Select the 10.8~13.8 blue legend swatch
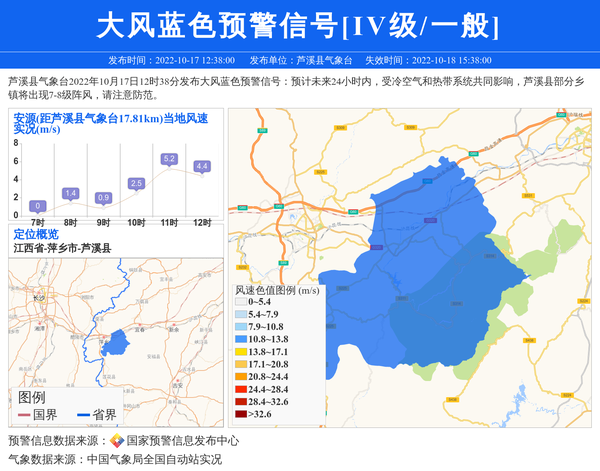Screen dimensions: 600x471 point(240,340)
